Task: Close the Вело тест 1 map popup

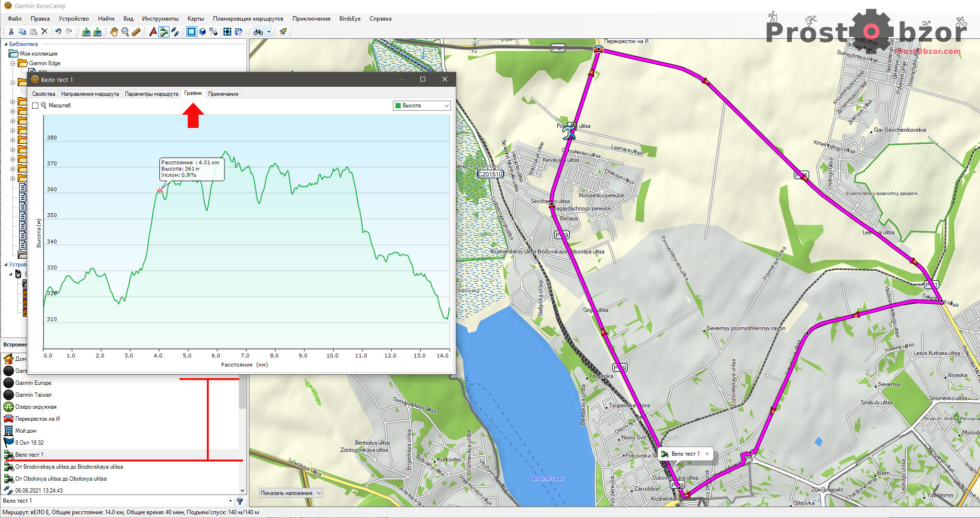Action: 707,454
